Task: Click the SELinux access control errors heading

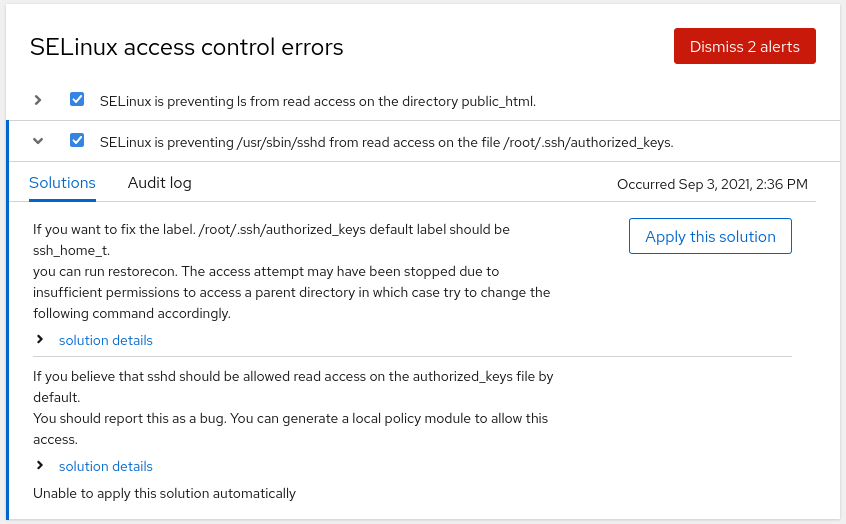Action: pos(187,47)
